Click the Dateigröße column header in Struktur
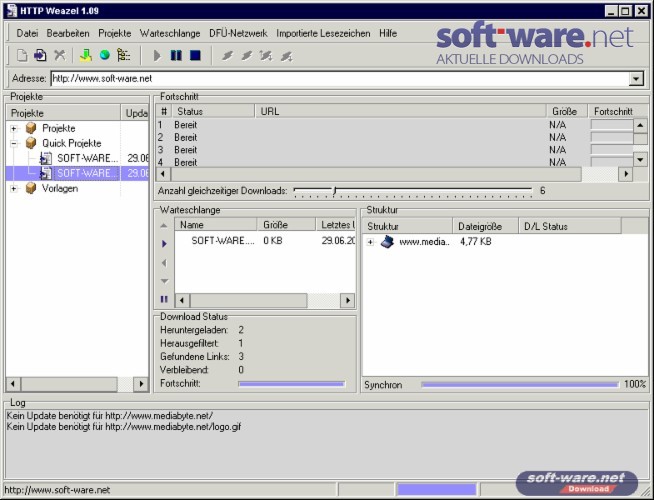The image size is (654, 500). pyautogui.click(x=485, y=226)
